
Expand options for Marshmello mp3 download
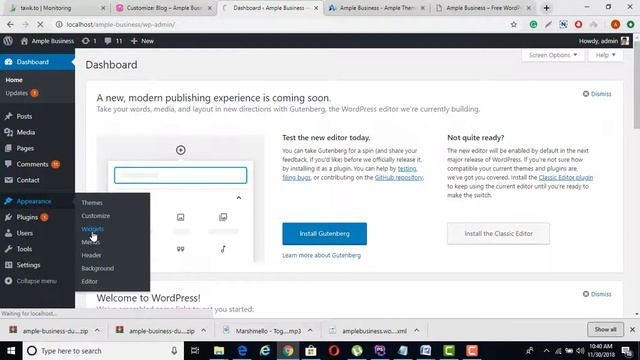tap(310, 331)
